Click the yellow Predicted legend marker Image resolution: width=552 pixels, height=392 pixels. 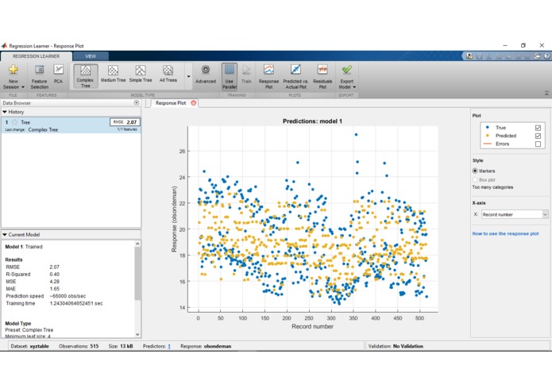pos(487,136)
